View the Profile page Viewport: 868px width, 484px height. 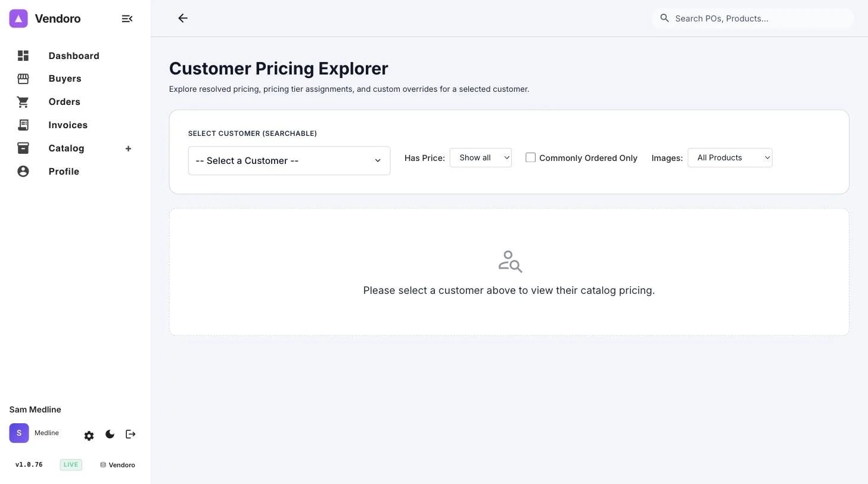[64, 172]
